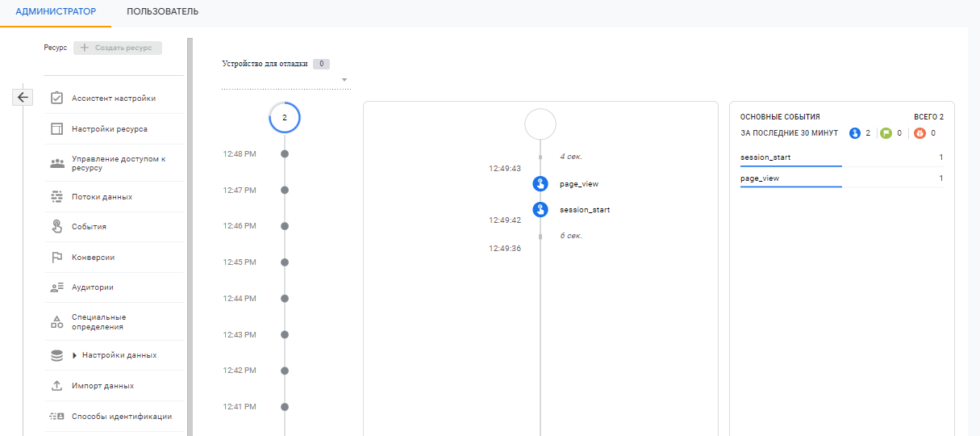Open Импорт данных menu item

coord(115,386)
